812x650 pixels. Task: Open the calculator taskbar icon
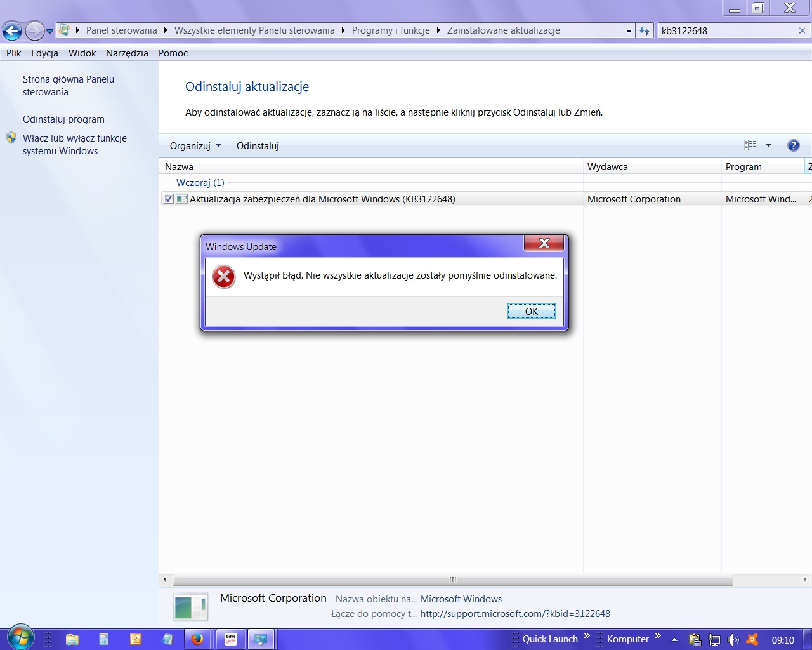(103, 639)
